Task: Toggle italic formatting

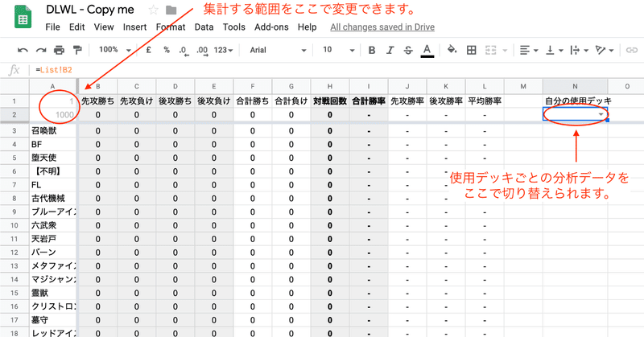Action: click(x=390, y=50)
